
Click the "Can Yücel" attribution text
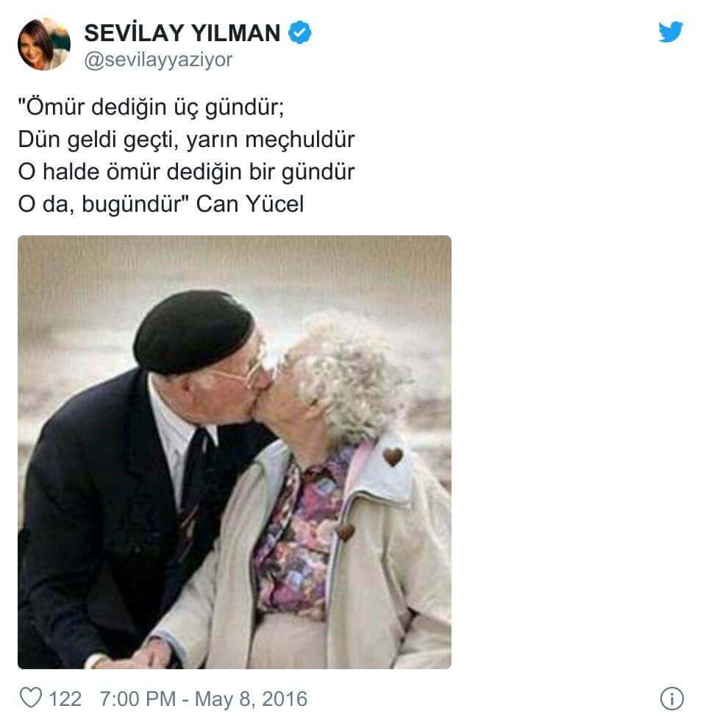250,204
